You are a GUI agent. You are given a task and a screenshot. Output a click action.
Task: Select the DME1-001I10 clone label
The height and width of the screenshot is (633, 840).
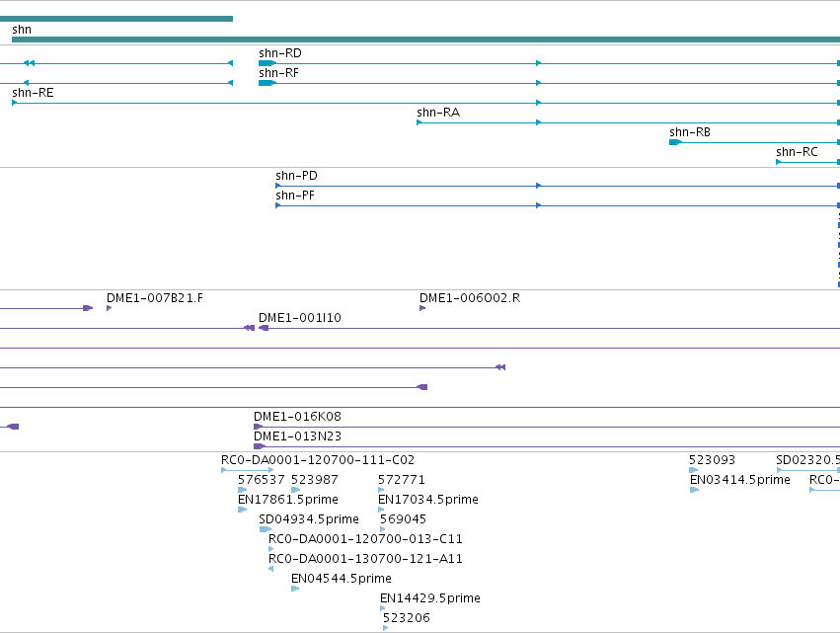[x=300, y=318]
